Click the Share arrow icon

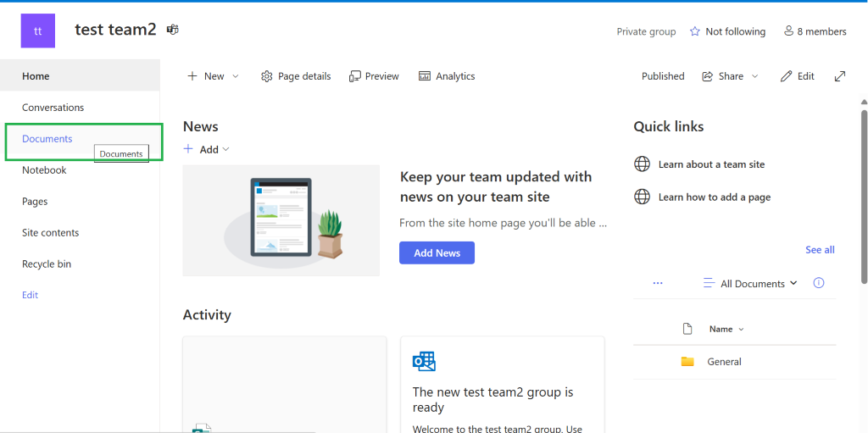pos(707,76)
